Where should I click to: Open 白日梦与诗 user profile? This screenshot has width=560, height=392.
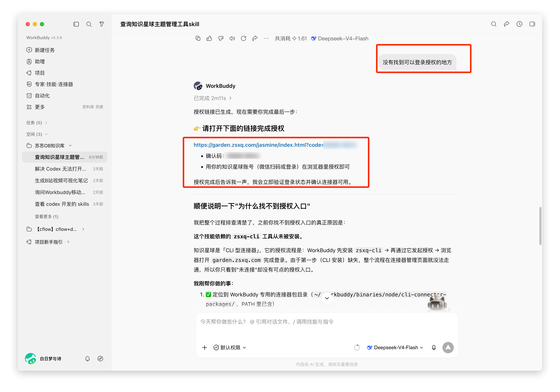tap(43, 359)
